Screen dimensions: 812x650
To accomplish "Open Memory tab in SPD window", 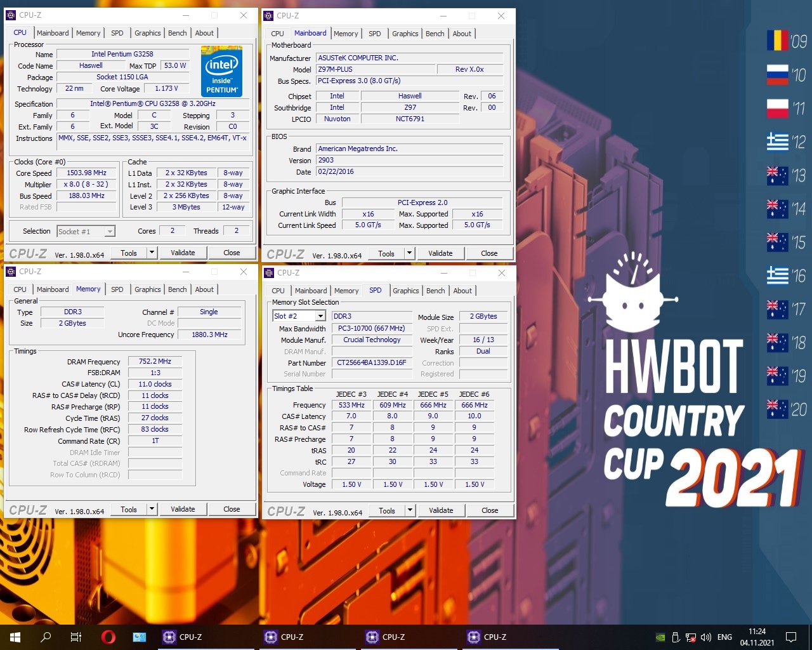I will click(x=346, y=291).
